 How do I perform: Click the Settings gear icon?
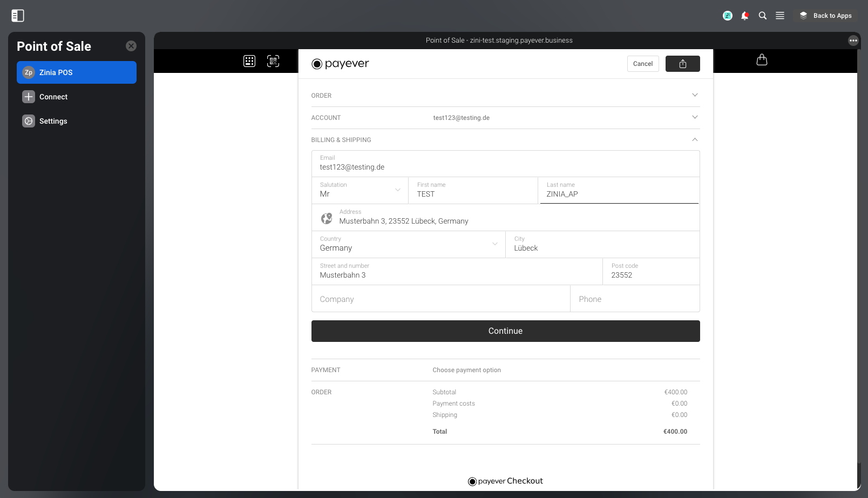coord(29,121)
